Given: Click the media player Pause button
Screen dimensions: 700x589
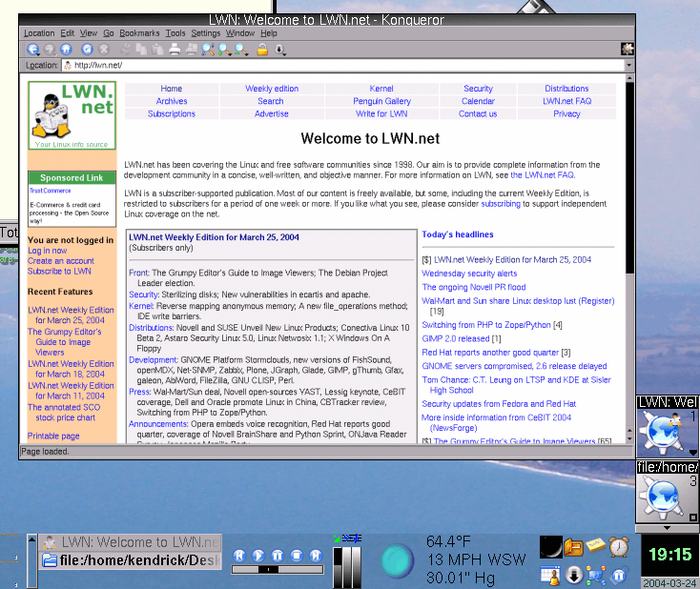Looking at the screenshot, I should (278, 555).
